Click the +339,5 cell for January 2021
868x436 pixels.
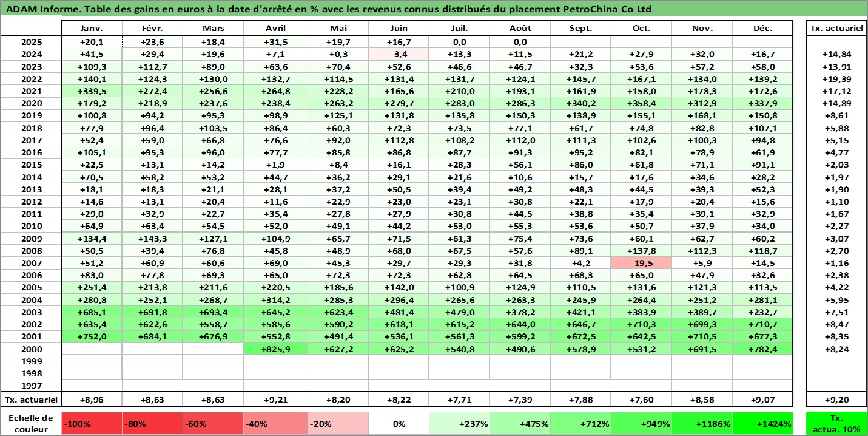point(92,91)
